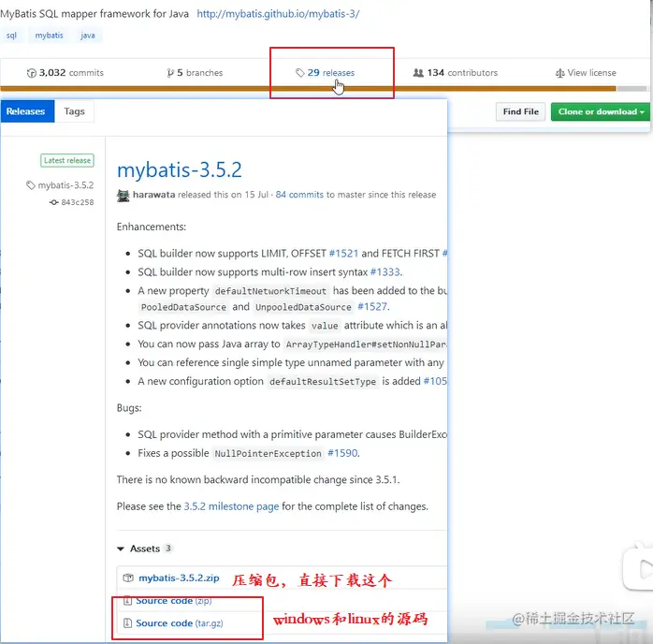Click the commit icon beside 843c258
The height and width of the screenshot is (644, 653).
pyautogui.click(x=53, y=202)
